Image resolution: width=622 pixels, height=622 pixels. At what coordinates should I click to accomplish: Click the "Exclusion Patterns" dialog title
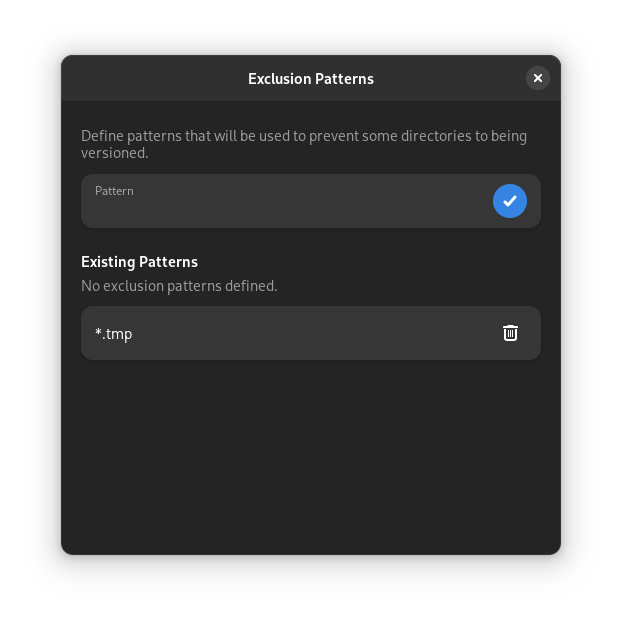(x=311, y=78)
